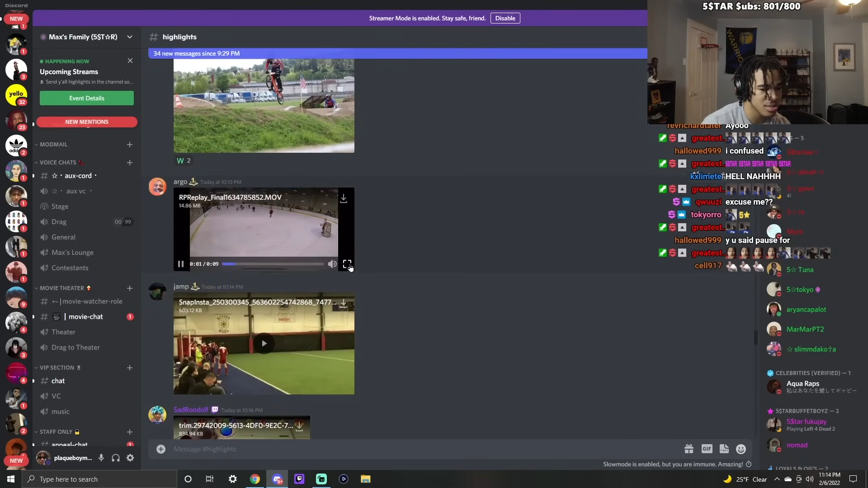Viewport: 868px width, 488px height.
Task: Open the adidas server icon
Action: pos(16,145)
